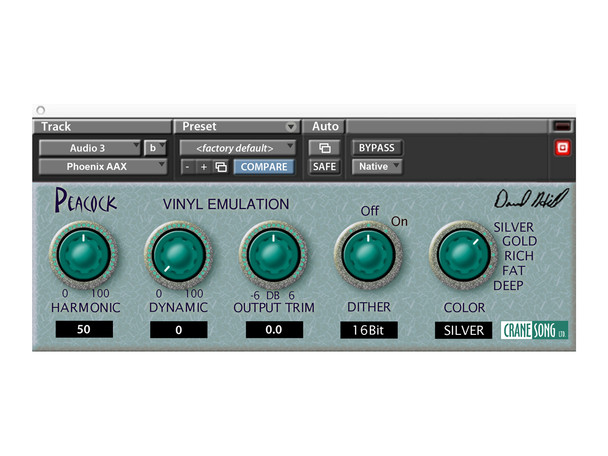Click the Output Trim value field
The height and width of the screenshot is (456, 608).
pos(274,330)
